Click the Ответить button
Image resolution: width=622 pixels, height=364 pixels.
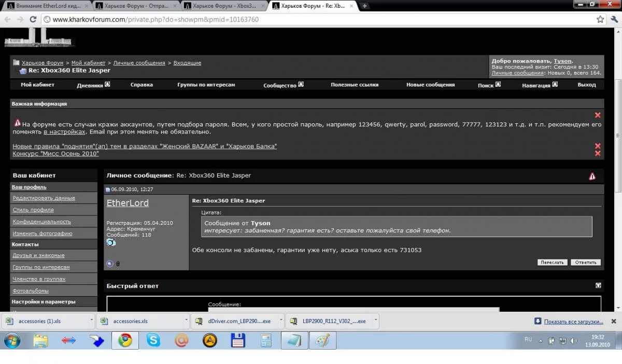pyautogui.click(x=586, y=263)
